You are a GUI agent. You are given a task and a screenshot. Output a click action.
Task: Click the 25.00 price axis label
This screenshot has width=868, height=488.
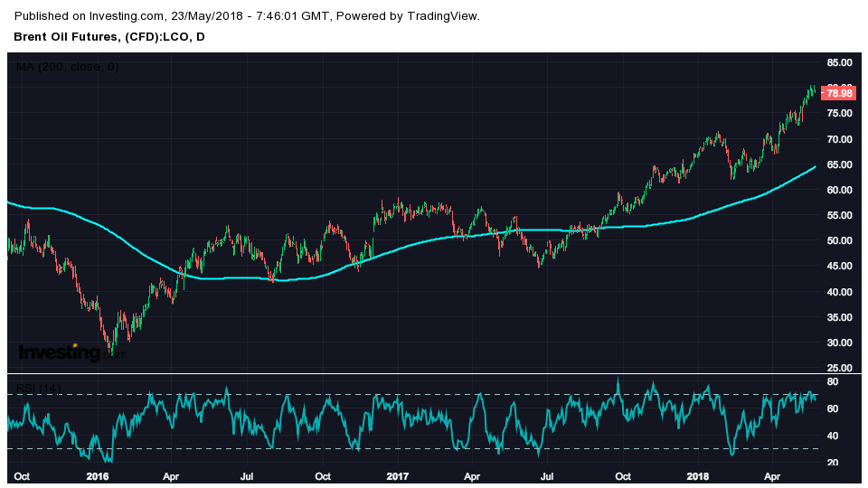point(839,368)
